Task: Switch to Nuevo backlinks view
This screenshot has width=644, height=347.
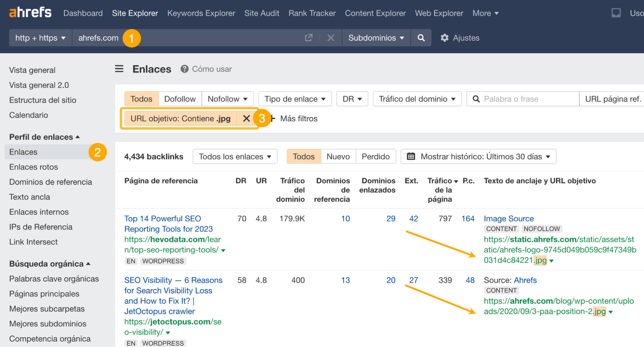Action: pos(338,156)
